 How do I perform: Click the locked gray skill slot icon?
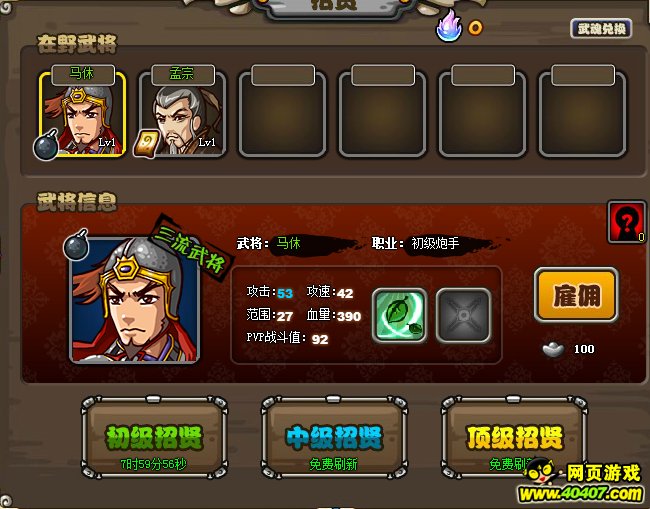pos(463,315)
